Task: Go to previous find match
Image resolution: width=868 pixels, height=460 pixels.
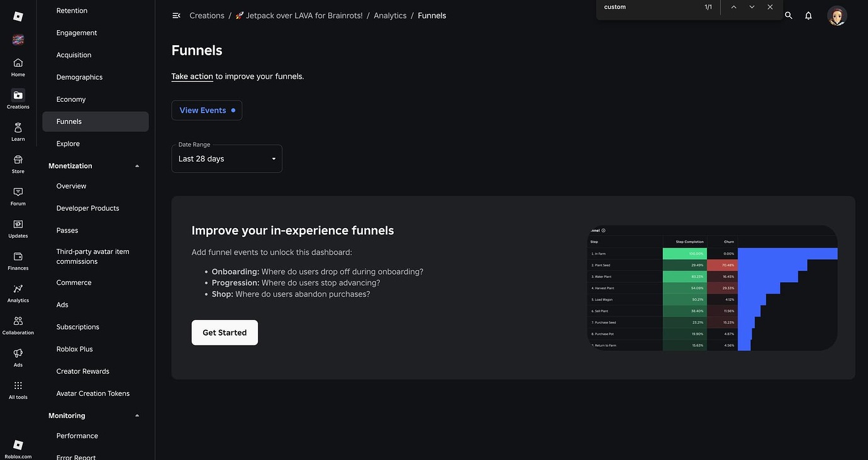Action: pyautogui.click(x=733, y=7)
